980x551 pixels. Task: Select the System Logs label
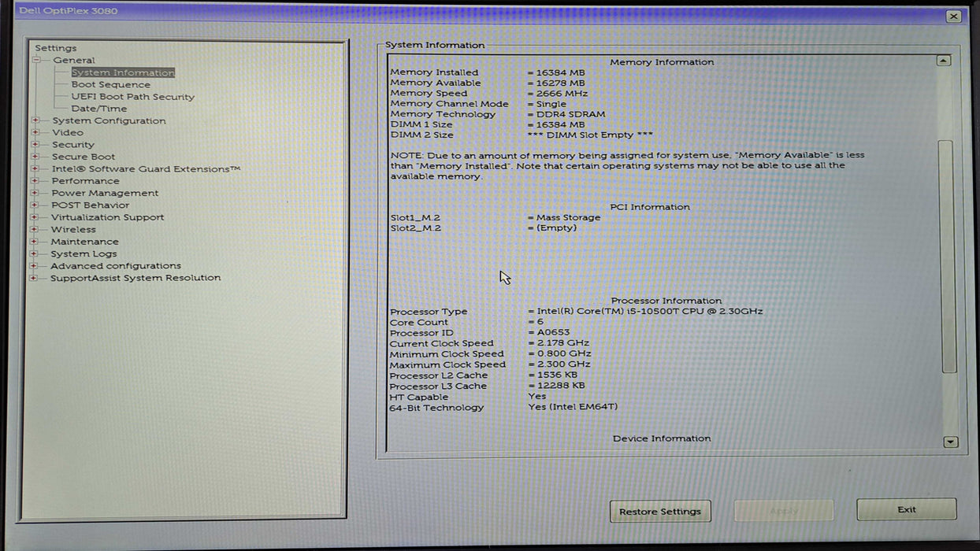84,253
